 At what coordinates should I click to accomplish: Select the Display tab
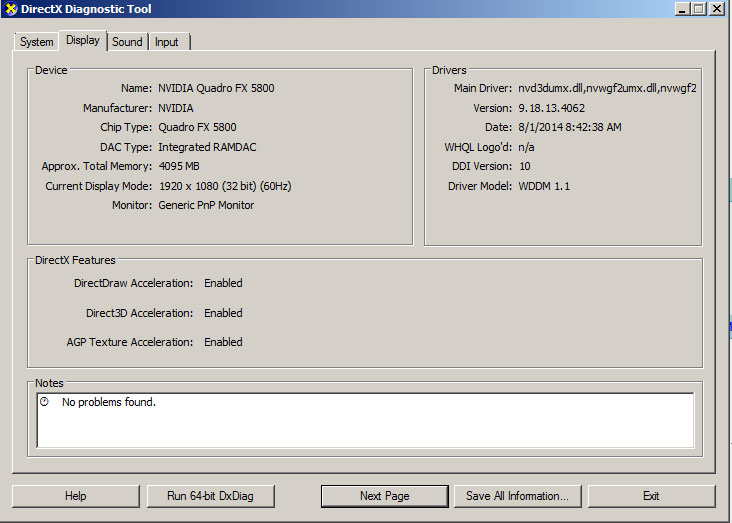[83, 41]
